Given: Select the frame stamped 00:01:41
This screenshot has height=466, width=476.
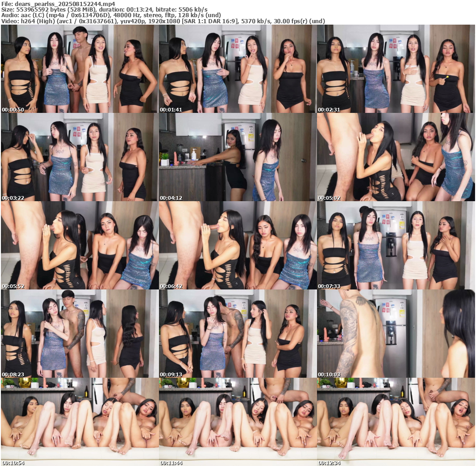Looking at the screenshot, I should [x=238, y=69].
